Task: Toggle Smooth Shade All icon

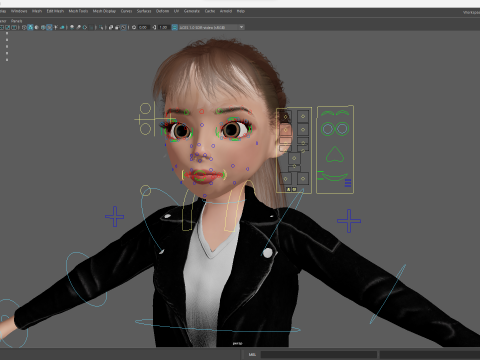Action: pyautogui.click(x=30, y=27)
